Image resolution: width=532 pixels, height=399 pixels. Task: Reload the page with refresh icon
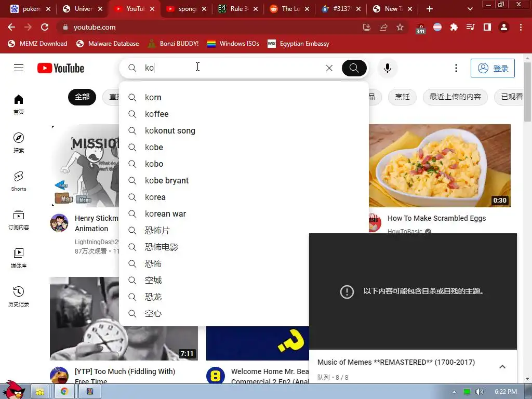click(x=45, y=27)
